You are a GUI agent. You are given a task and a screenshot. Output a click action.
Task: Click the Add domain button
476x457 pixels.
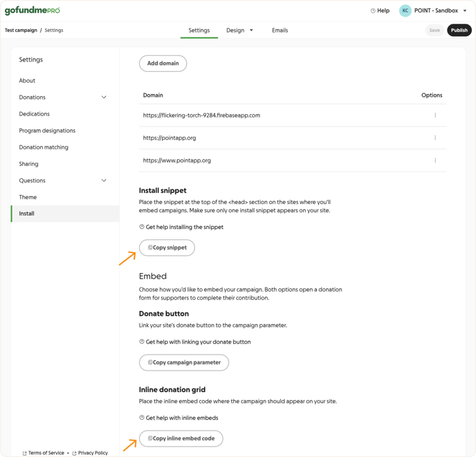pyautogui.click(x=163, y=64)
